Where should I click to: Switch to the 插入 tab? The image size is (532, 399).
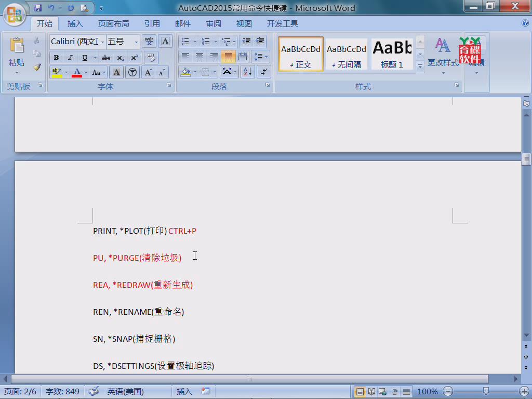pyautogui.click(x=75, y=24)
